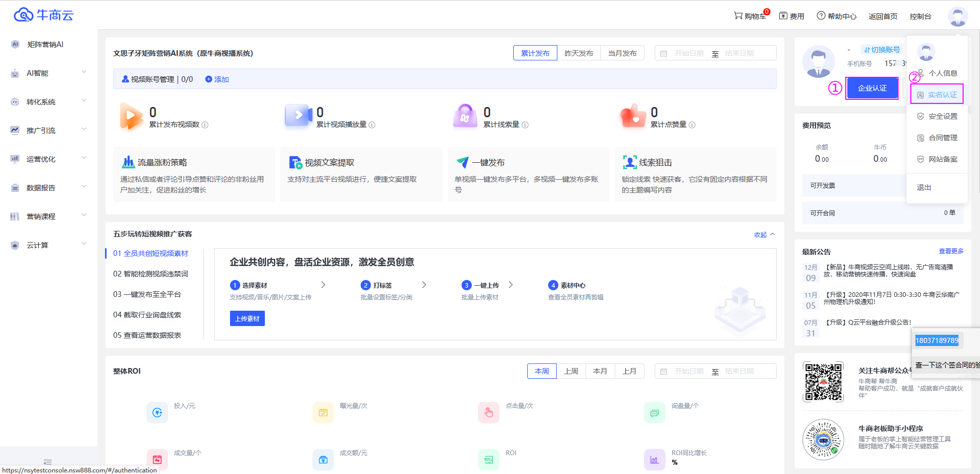Viewport: 980px width, 474px height.
Task: Expand the 营销课程 sidebar menu
Action: click(x=49, y=217)
